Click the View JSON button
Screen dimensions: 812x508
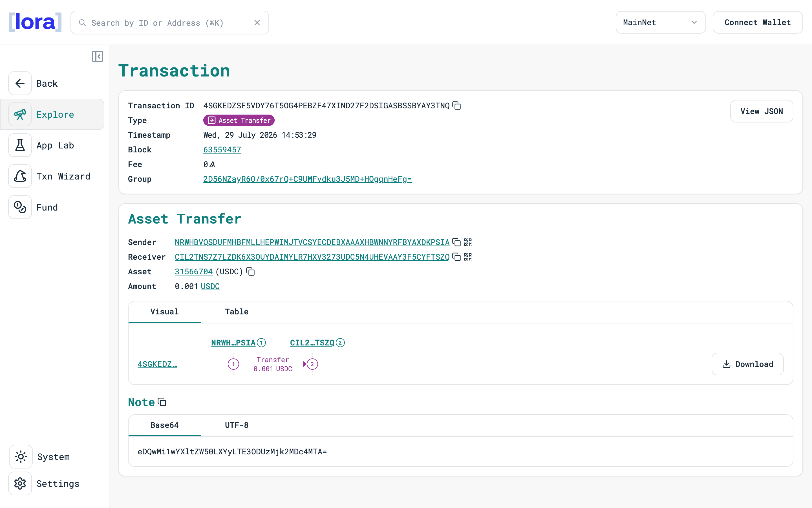[x=761, y=111]
